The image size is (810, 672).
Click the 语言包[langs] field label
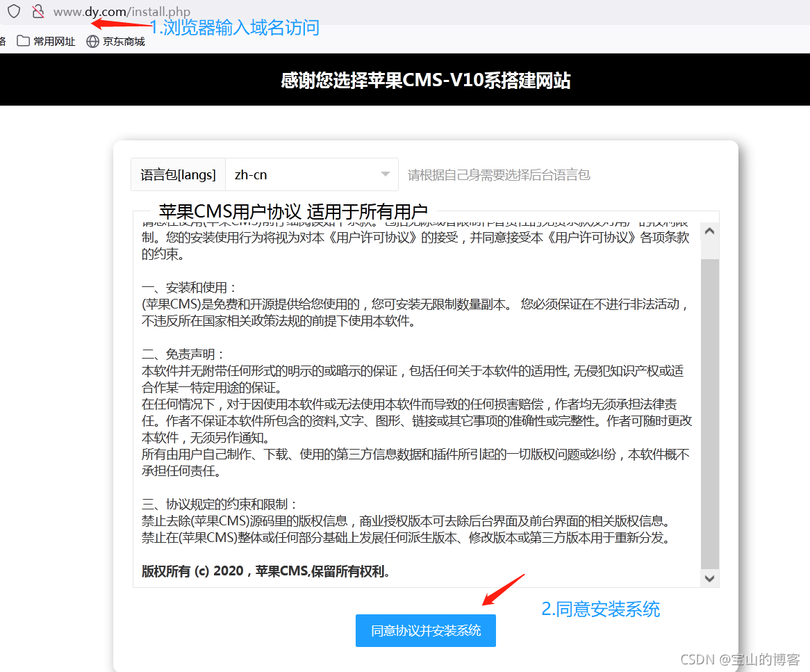[178, 174]
